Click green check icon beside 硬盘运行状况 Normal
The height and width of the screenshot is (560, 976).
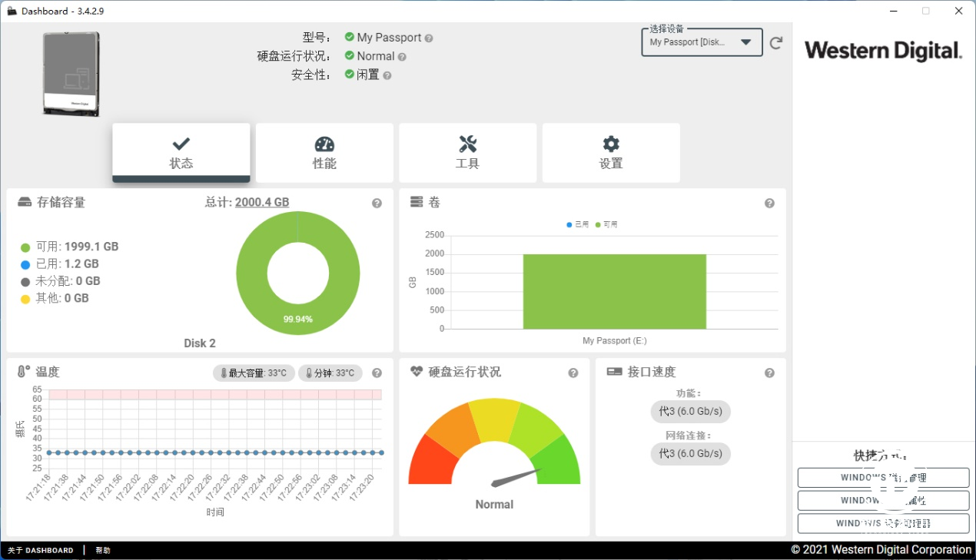click(350, 55)
